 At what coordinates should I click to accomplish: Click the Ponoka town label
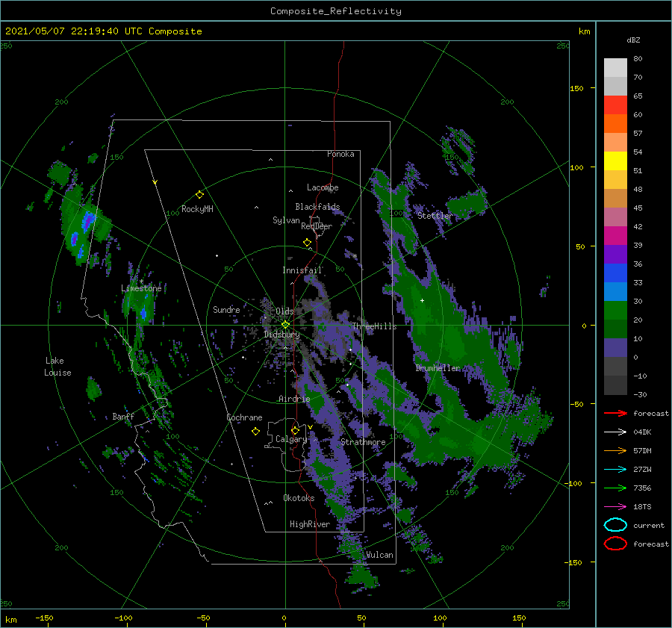340,154
